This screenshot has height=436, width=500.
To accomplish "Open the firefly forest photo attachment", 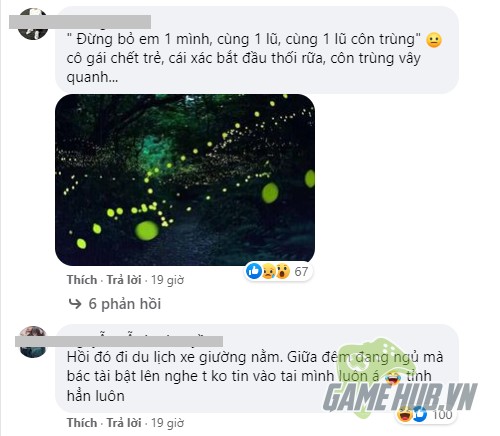I will point(185,180).
